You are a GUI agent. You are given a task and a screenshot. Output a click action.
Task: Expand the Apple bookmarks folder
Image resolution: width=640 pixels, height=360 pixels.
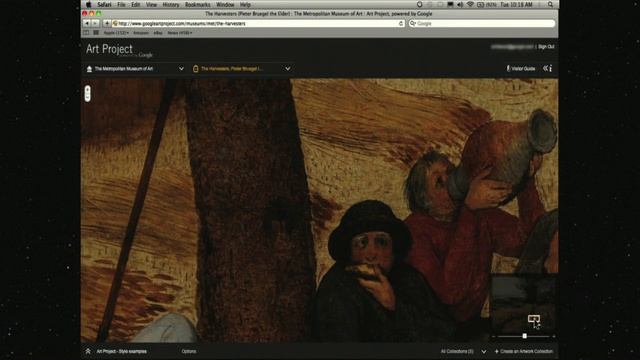tap(116, 33)
